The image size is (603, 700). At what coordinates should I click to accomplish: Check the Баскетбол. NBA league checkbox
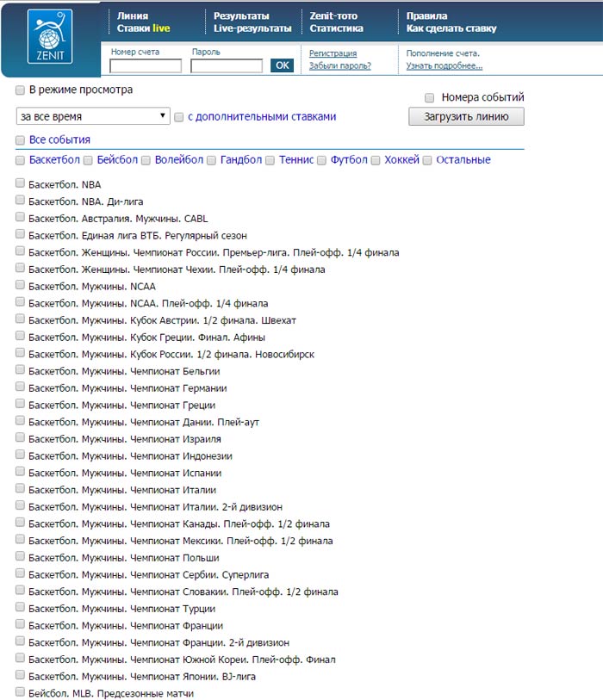click(x=20, y=184)
